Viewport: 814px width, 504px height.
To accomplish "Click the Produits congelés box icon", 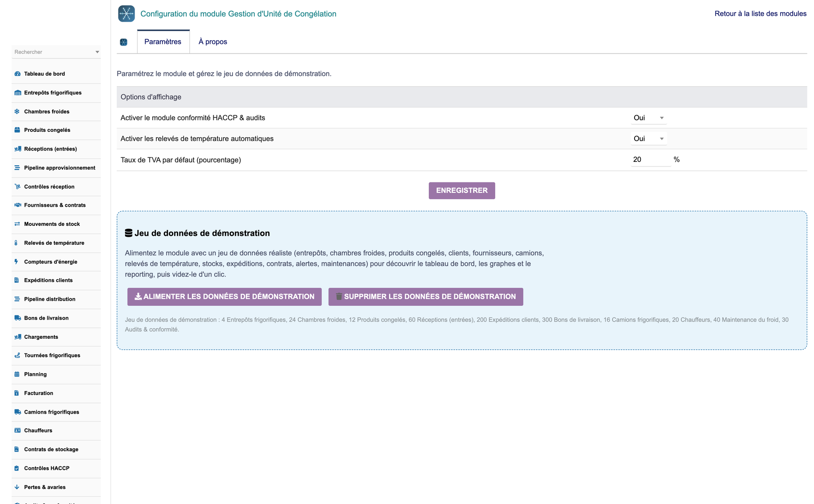I will point(17,130).
